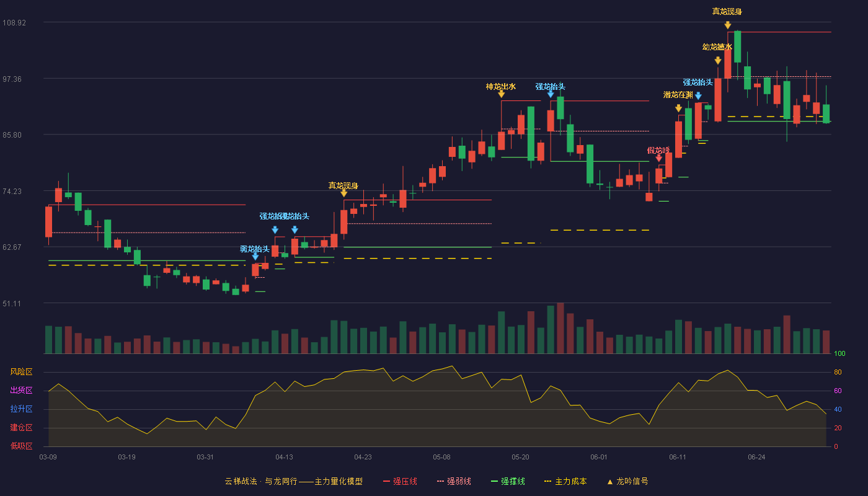Toggle the 强弱线 legend entry
Viewport: 868px width, 496px height.
454,481
